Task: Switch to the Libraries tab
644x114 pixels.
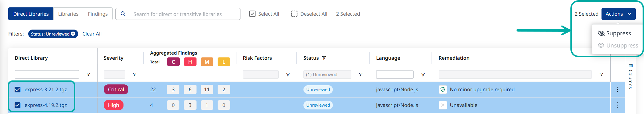Action: point(68,14)
